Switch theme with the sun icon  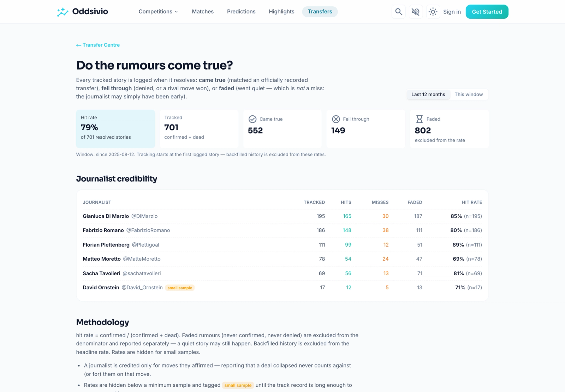pyautogui.click(x=433, y=12)
